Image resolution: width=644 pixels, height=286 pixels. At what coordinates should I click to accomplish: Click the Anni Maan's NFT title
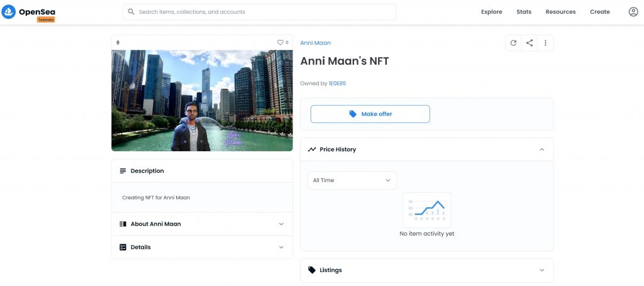coord(345,61)
